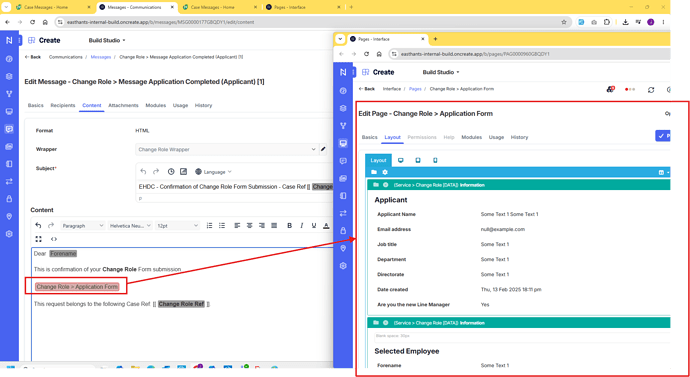The height and width of the screenshot is (377, 690).
Task: Open fullscreen mode in content editor
Action: [x=39, y=239]
